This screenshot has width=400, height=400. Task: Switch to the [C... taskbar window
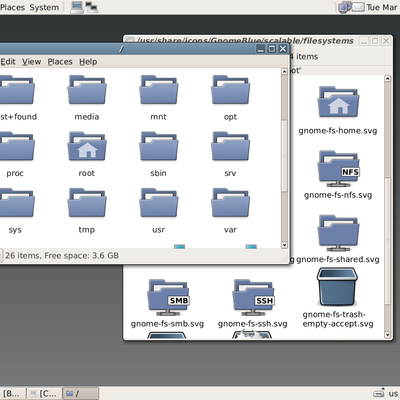point(44,394)
